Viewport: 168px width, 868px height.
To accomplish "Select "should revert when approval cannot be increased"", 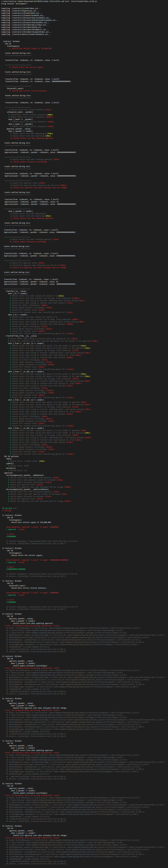I will [33, 480].
